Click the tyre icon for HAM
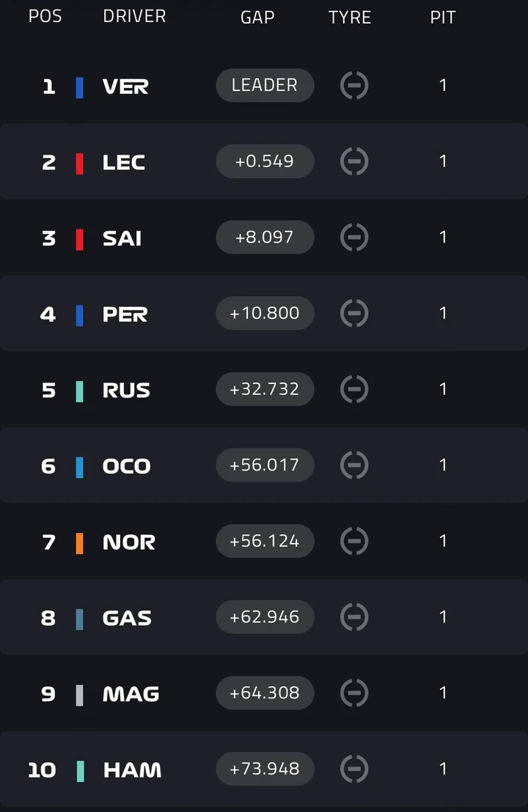The width and height of the screenshot is (528, 812). pyautogui.click(x=354, y=769)
